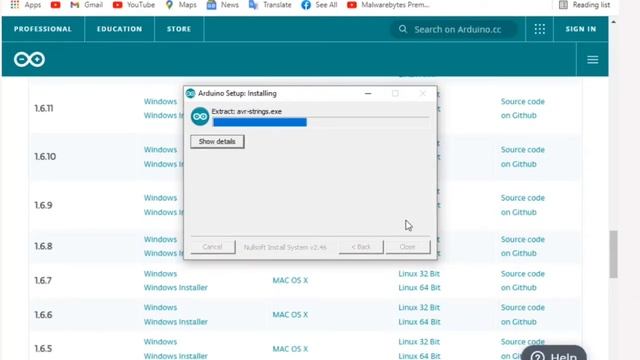Select the 1.6.5 version label
The width and height of the screenshot is (640, 360).
click(43, 349)
